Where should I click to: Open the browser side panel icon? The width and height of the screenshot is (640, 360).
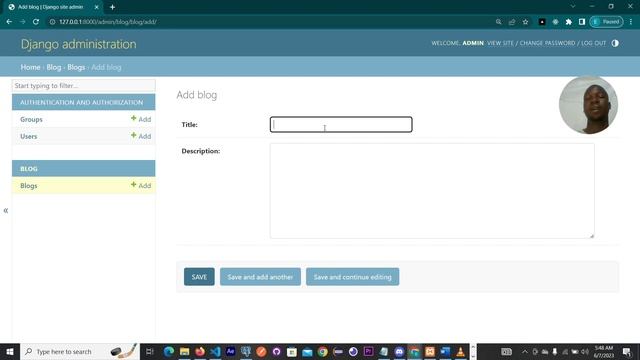pyautogui.click(x=582, y=22)
